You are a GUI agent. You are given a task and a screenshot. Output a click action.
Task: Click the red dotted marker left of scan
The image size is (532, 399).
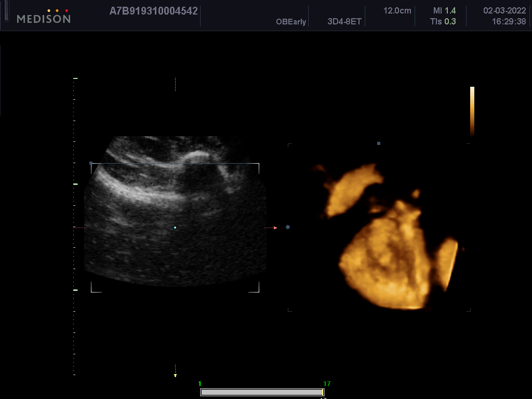click(79, 228)
